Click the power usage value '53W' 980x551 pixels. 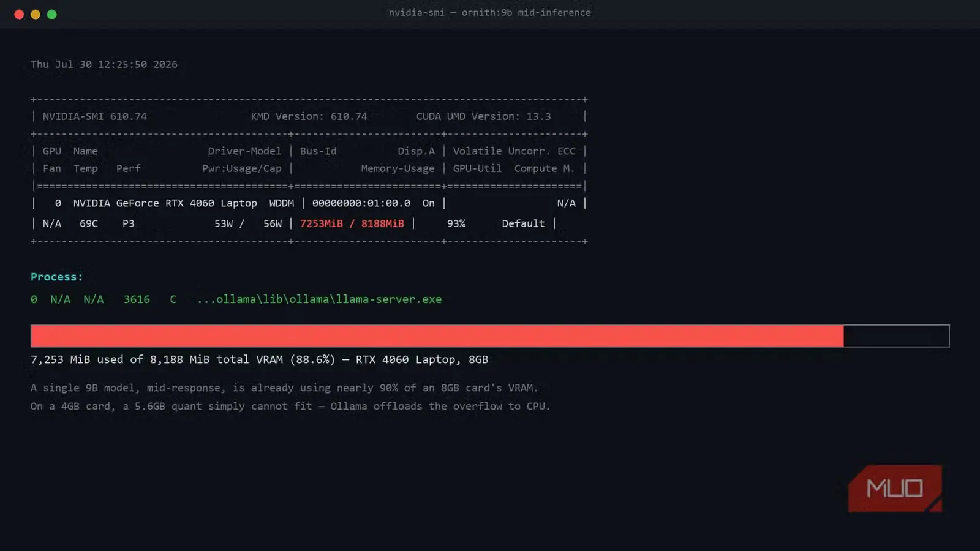coord(223,223)
